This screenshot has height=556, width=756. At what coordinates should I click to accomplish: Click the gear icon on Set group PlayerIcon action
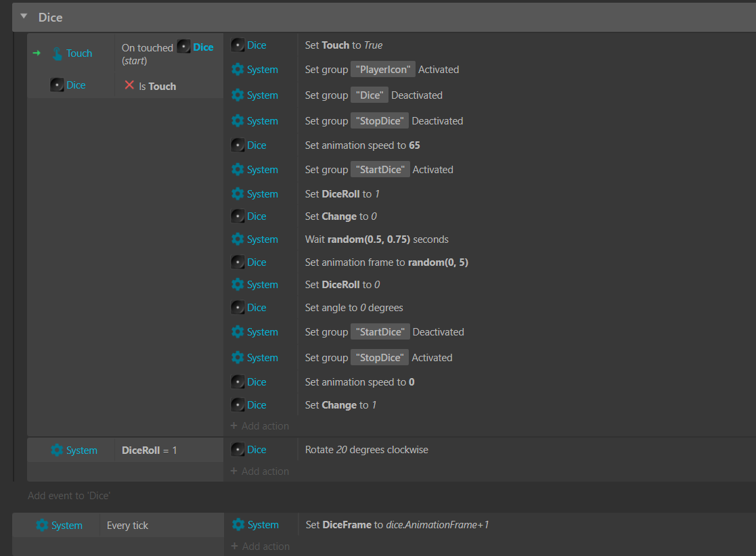(x=238, y=70)
